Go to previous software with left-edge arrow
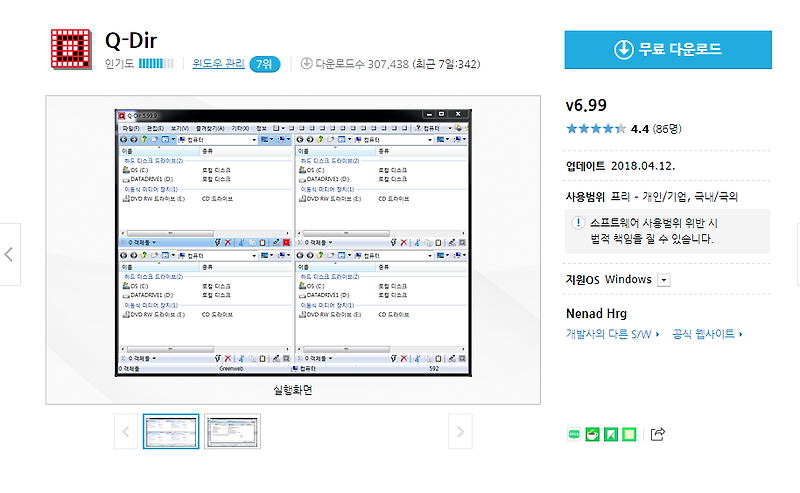This screenshot has height=493, width=800. coord(9,254)
